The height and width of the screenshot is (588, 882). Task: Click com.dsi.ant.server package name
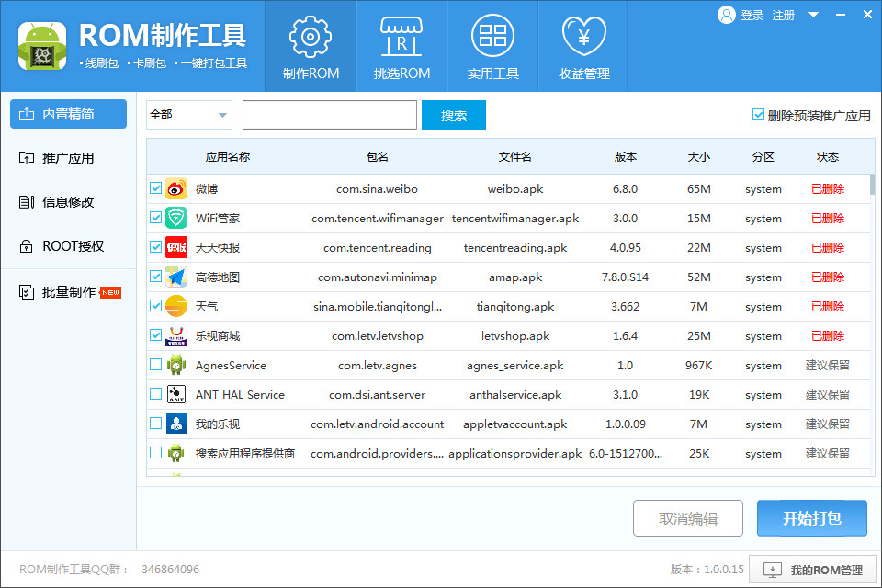click(377, 395)
